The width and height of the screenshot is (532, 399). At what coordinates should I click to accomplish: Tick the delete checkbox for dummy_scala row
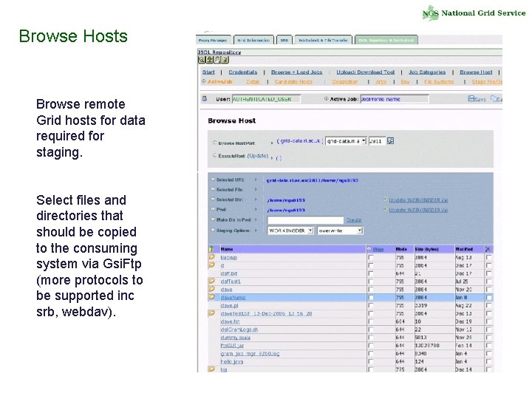point(488,338)
